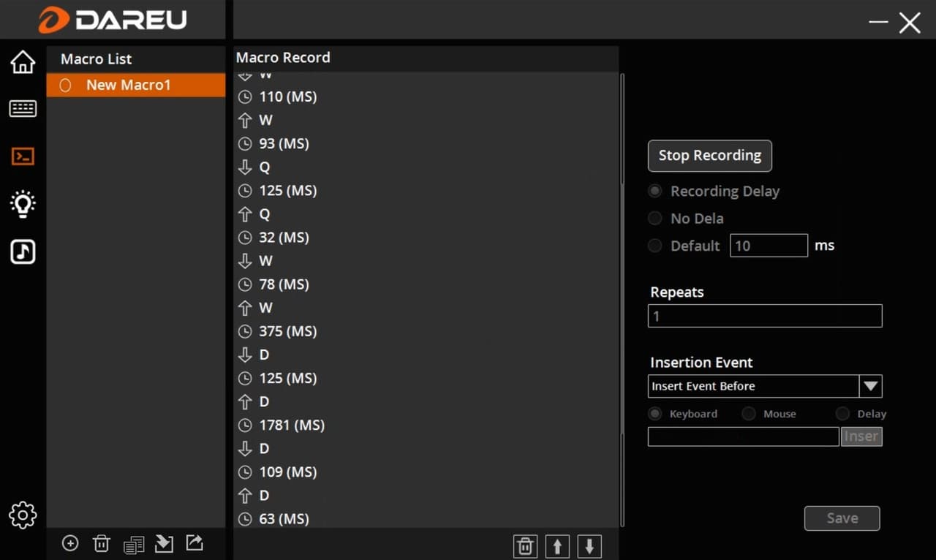This screenshot has height=560, width=936.
Task: Click the Stop Recording button
Action: click(709, 156)
